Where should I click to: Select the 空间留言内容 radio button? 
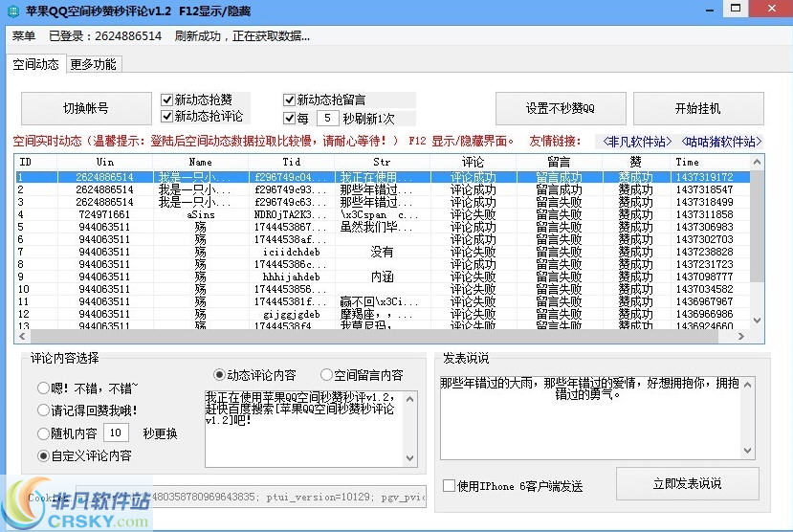click(x=327, y=375)
